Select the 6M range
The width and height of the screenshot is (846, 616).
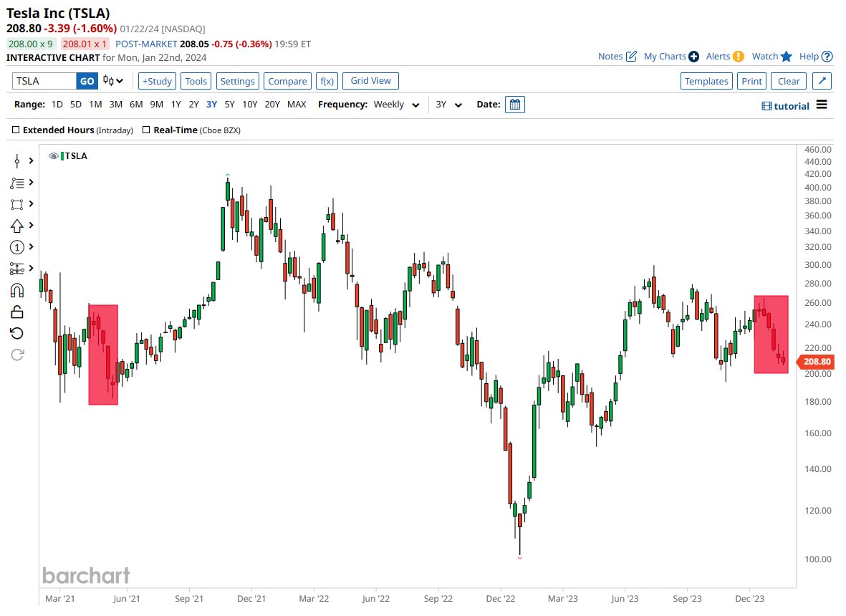136,105
